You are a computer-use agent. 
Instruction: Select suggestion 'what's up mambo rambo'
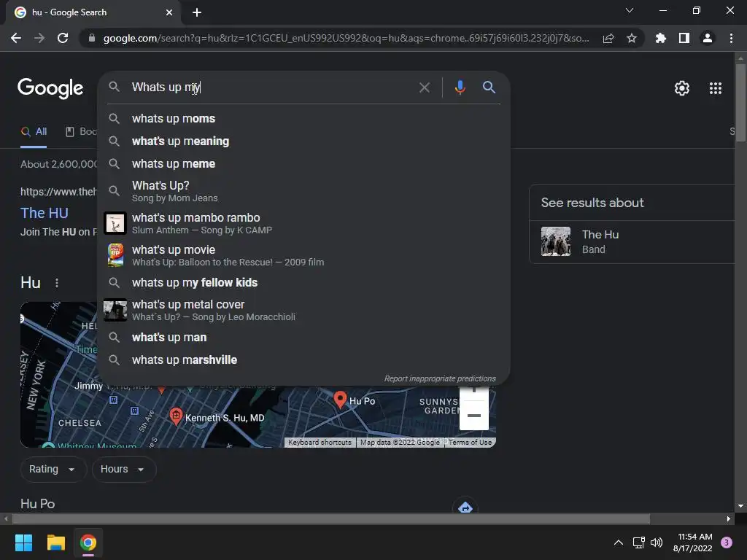303,223
